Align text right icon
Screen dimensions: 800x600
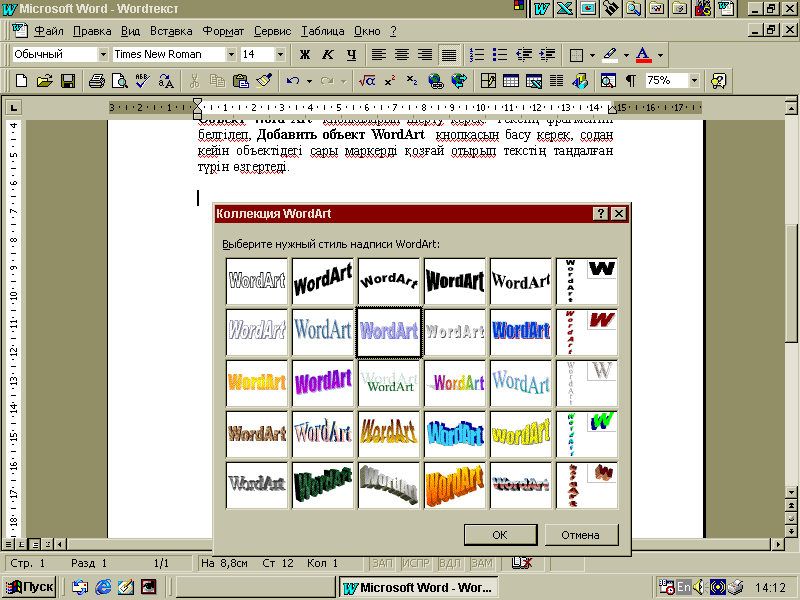point(425,54)
